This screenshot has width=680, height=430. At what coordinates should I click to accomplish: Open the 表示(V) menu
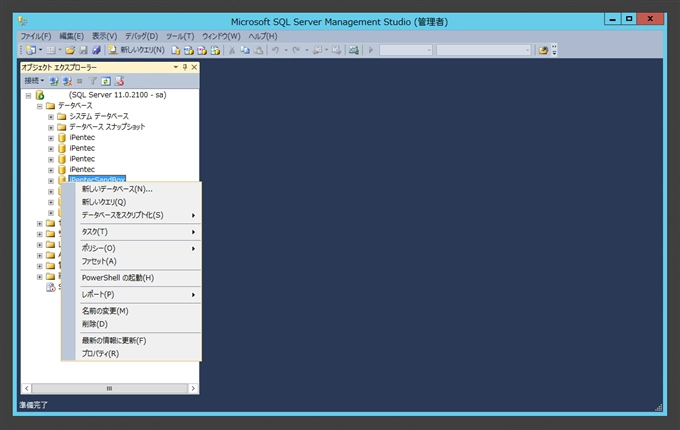click(105, 36)
